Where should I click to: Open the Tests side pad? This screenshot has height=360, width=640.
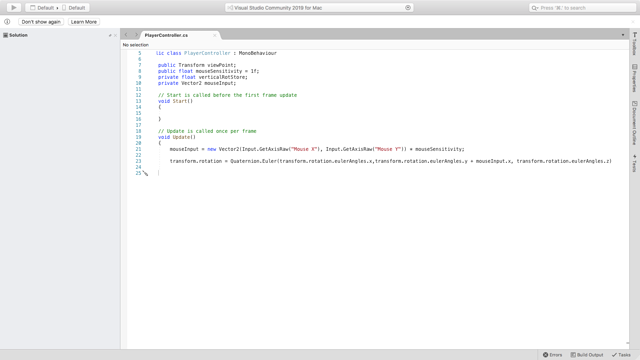[634, 163]
